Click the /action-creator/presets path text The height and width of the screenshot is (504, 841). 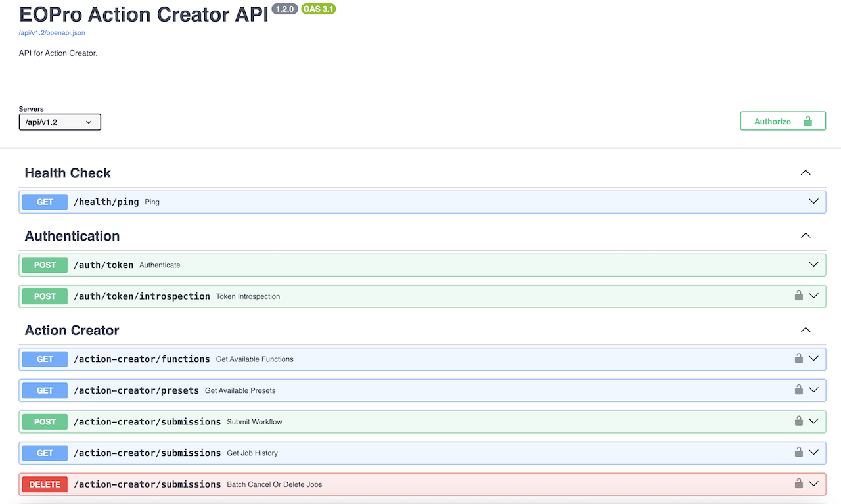click(137, 390)
